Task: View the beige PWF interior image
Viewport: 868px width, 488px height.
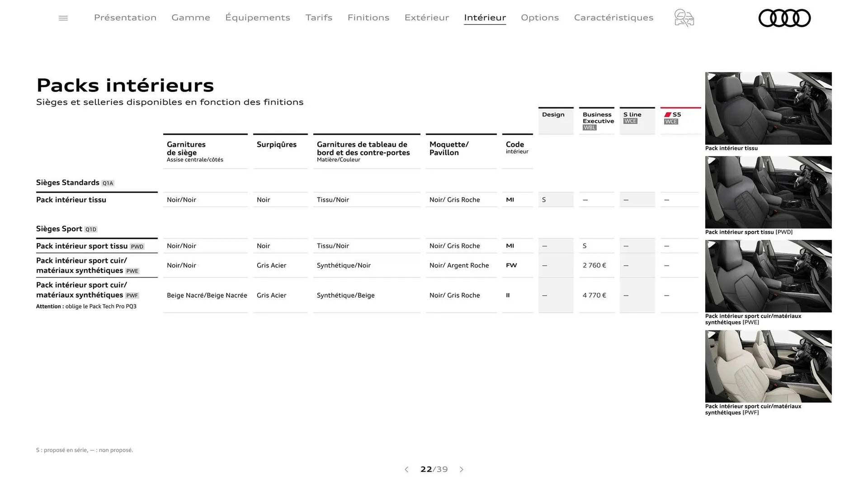Action: click(768, 366)
